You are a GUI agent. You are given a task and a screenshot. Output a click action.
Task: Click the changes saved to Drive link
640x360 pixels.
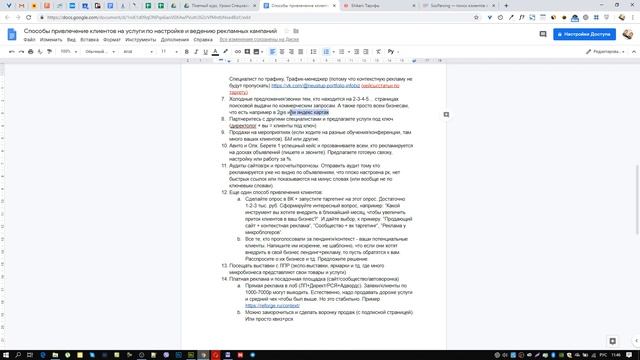[259, 40]
